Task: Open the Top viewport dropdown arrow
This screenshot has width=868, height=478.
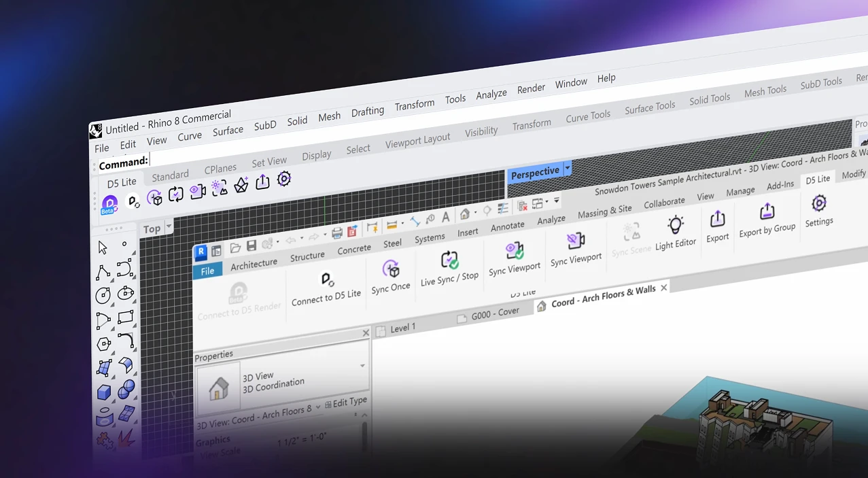Action: pos(169,226)
